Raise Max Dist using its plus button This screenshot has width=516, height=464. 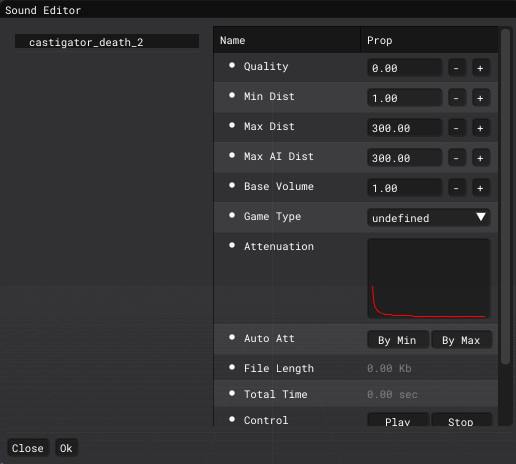(481, 128)
